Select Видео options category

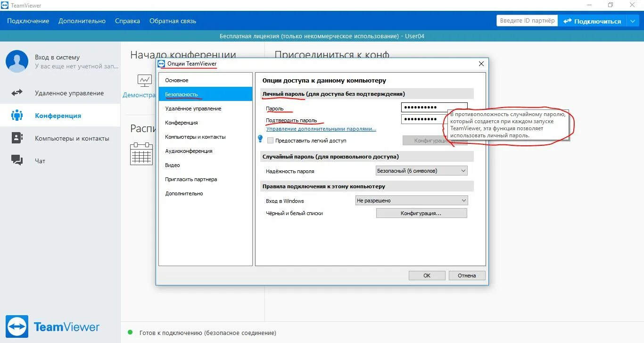(206, 165)
